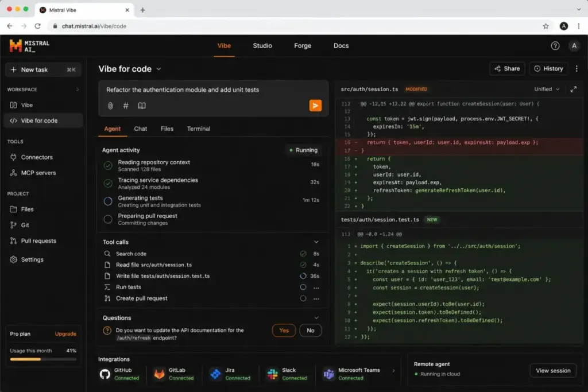Open browser tab list dropdown arrow

579,9
